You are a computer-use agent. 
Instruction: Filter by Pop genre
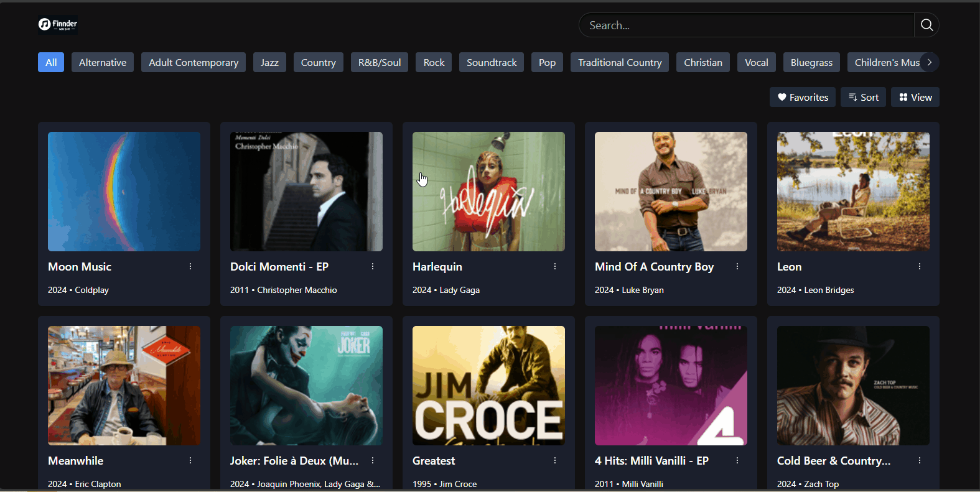[547, 62]
